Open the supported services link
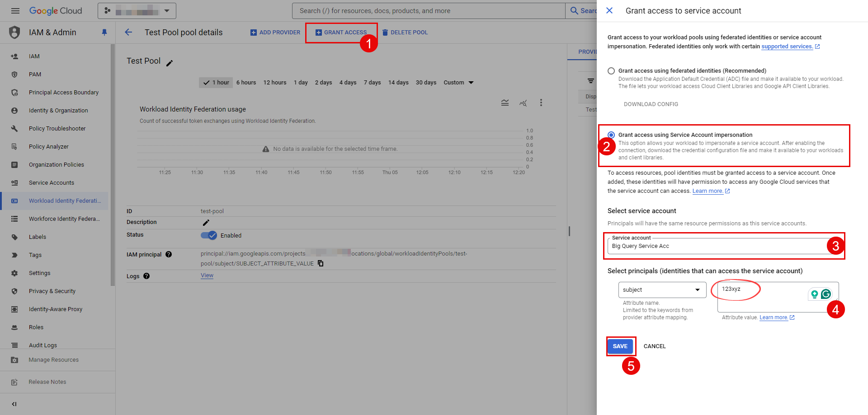 [787, 47]
